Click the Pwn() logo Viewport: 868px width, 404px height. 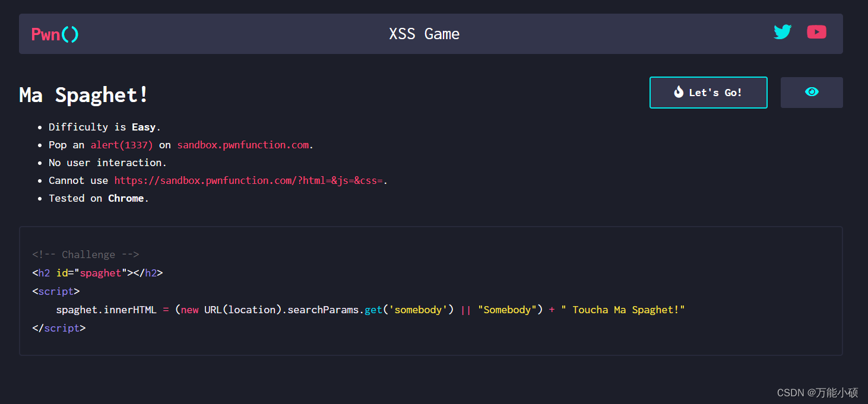pos(55,34)
